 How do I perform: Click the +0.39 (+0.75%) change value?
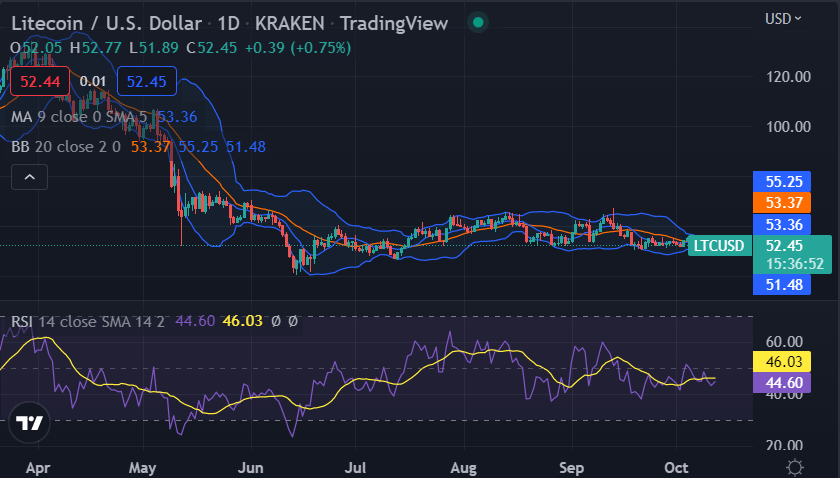tap(298, 48)
